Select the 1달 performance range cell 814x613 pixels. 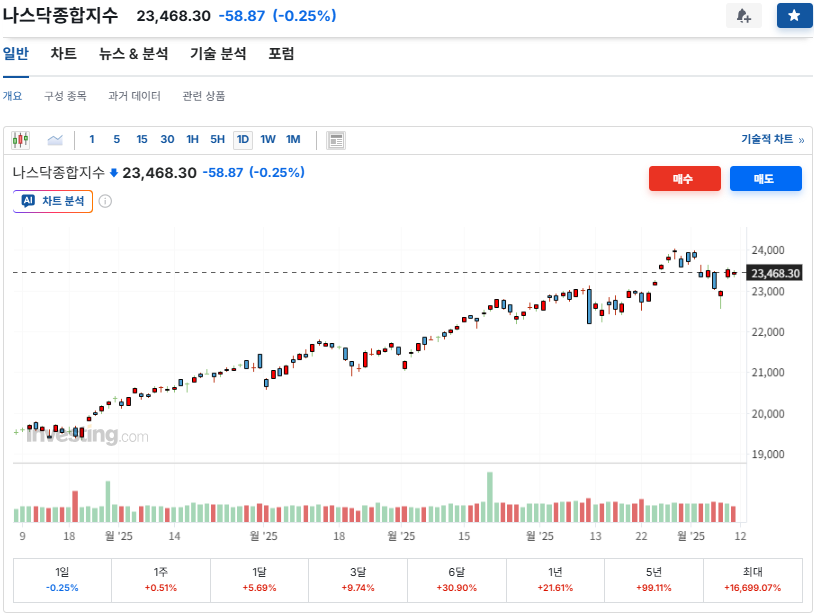[260, 580]
